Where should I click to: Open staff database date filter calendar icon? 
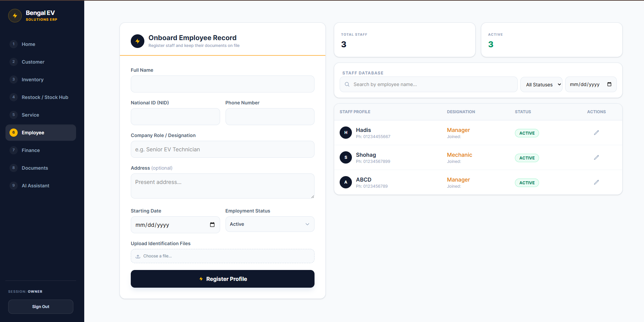click(x=609, y=84)
